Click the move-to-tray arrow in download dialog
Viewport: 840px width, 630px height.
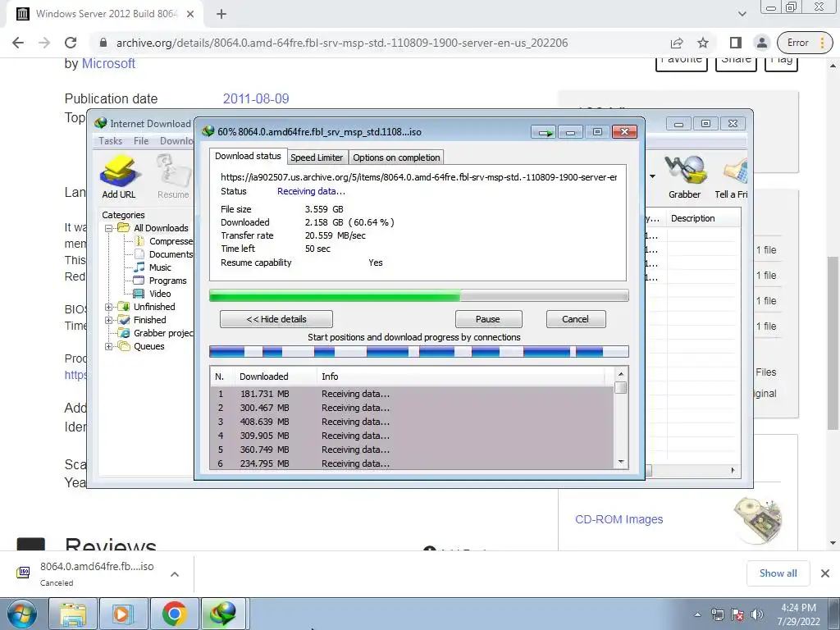544,132
